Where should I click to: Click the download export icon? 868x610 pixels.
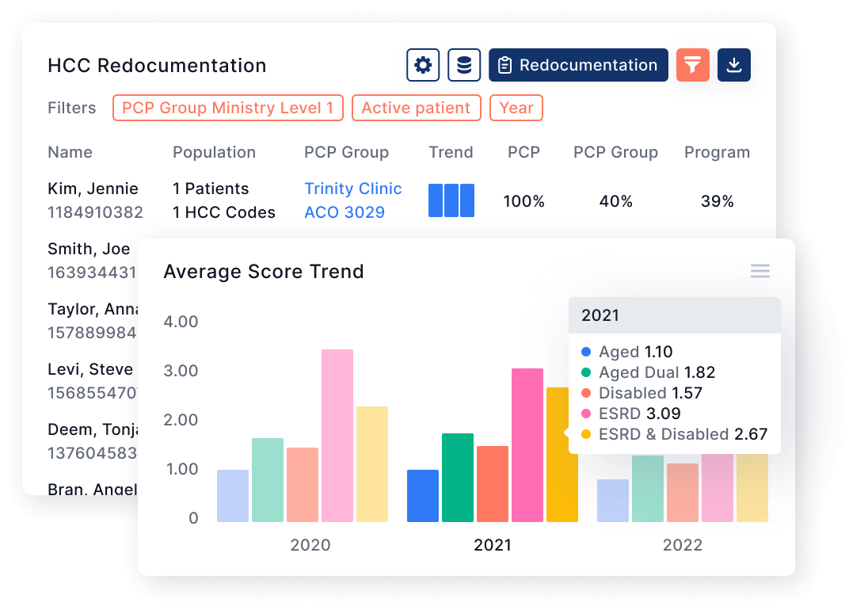coord(733,65)
